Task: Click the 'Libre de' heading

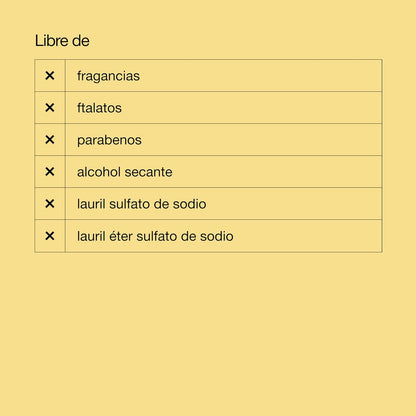Action: pyautogui.click(x=62, y=41)
